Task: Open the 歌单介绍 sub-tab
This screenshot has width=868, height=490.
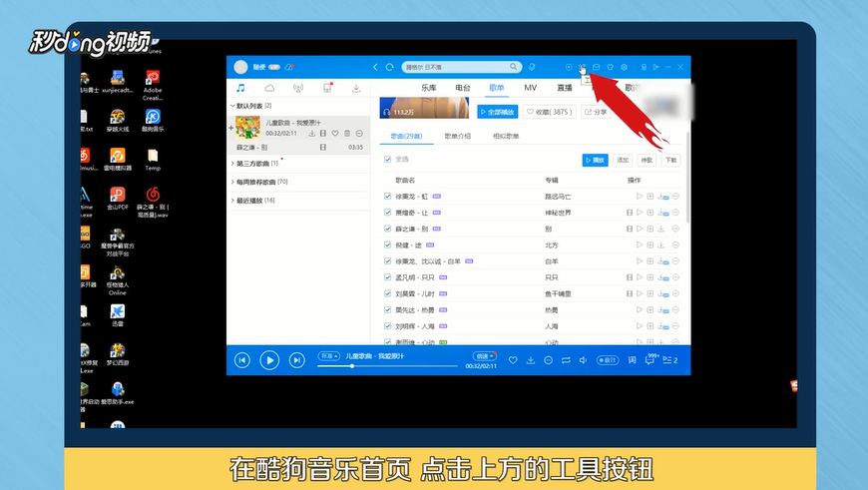Action: [x=458, y=136]
